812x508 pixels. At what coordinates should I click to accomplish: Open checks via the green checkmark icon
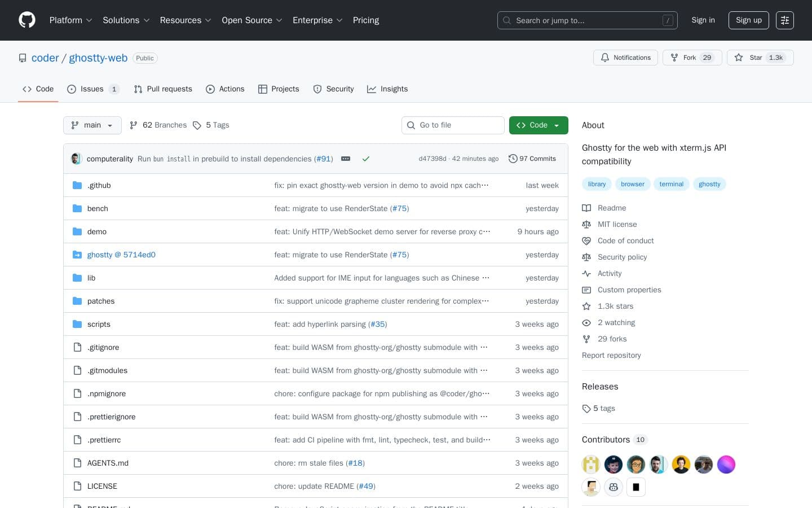click(x=365, y=159)
